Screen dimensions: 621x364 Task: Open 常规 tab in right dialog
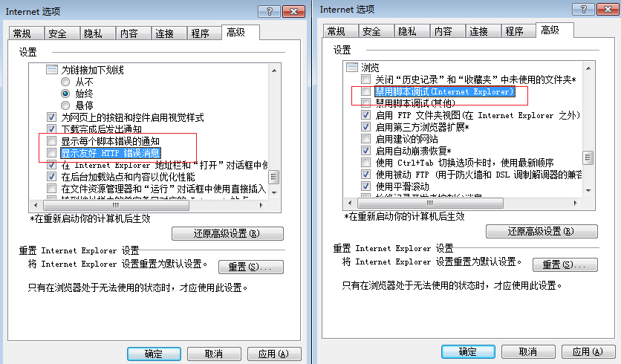pos(341,31)
